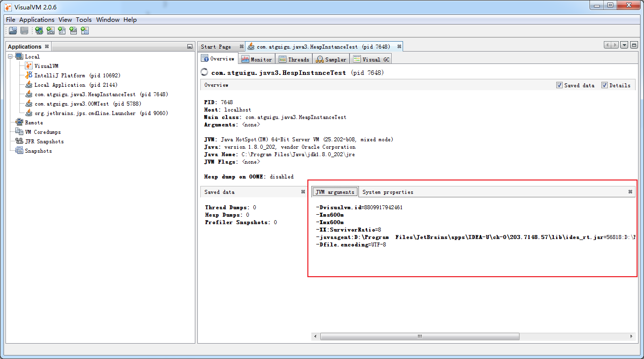Screen dimensions: 644x359
Task: Click the Add Remote Host toolbar icon
Action: [x=39, y=31]
